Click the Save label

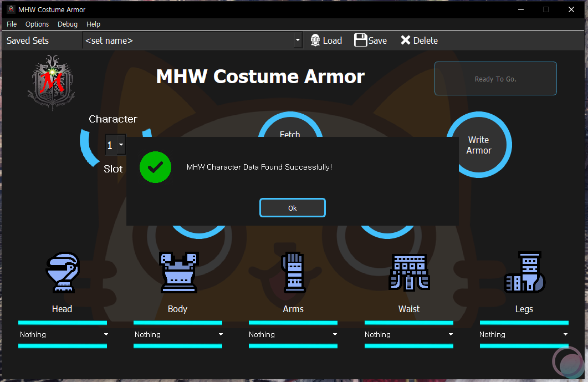click(x=377, y=40)
